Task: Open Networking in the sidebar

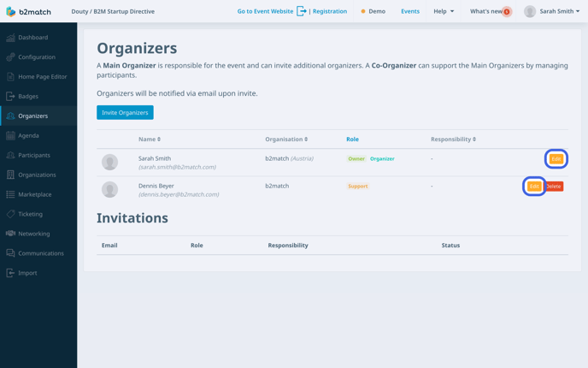Action: pos(38,234)
